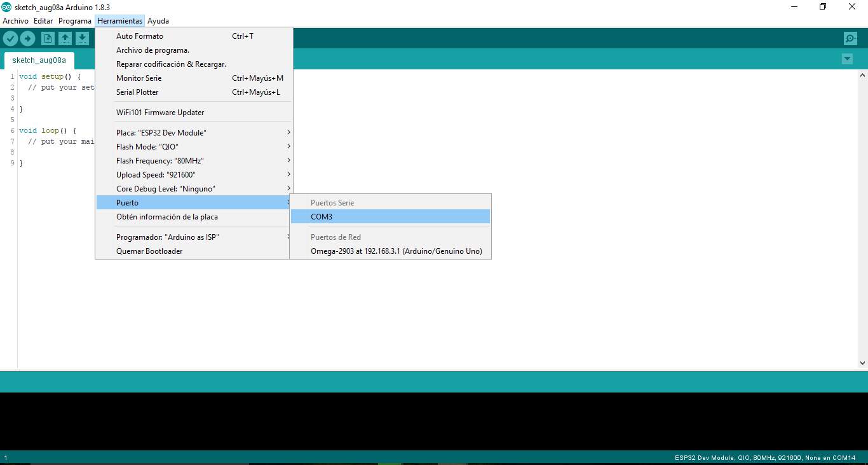Choose Archivo de programa.

(194, 50)
